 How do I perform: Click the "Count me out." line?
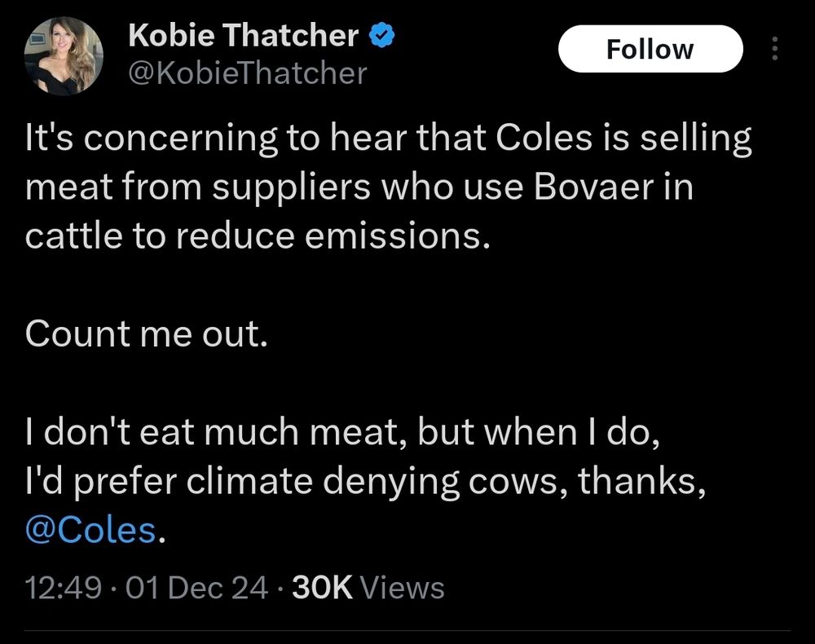(x=147, y=334)
